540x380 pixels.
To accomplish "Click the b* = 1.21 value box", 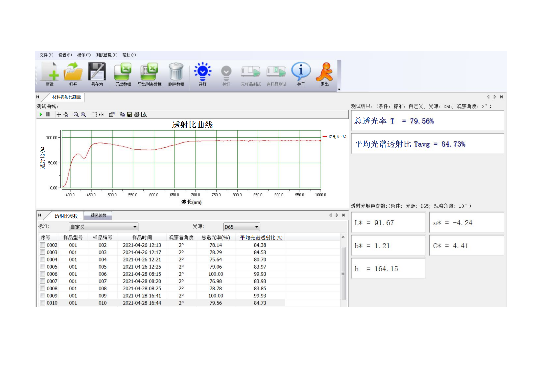I will (388, 246).
